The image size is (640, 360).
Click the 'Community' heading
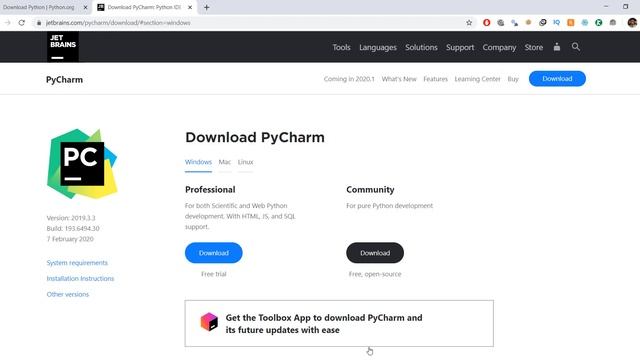tap(370, 189)
